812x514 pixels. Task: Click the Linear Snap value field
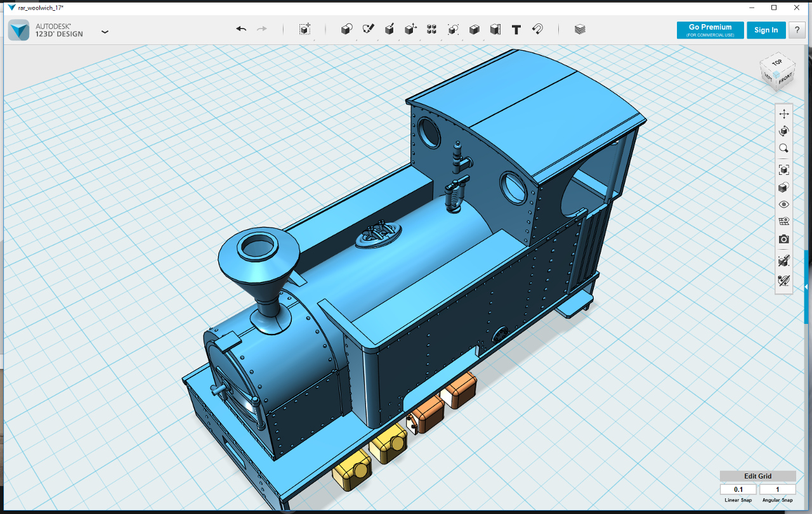pos(738,489)
